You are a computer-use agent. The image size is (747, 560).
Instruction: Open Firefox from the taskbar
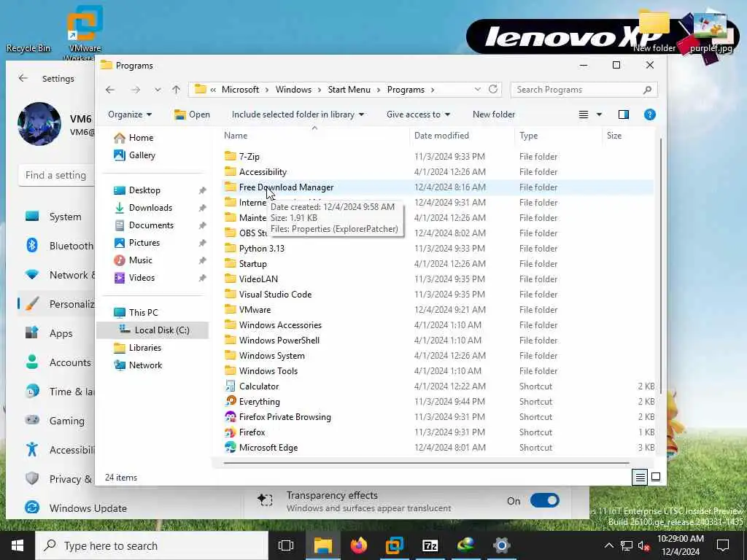coord(359,545)
